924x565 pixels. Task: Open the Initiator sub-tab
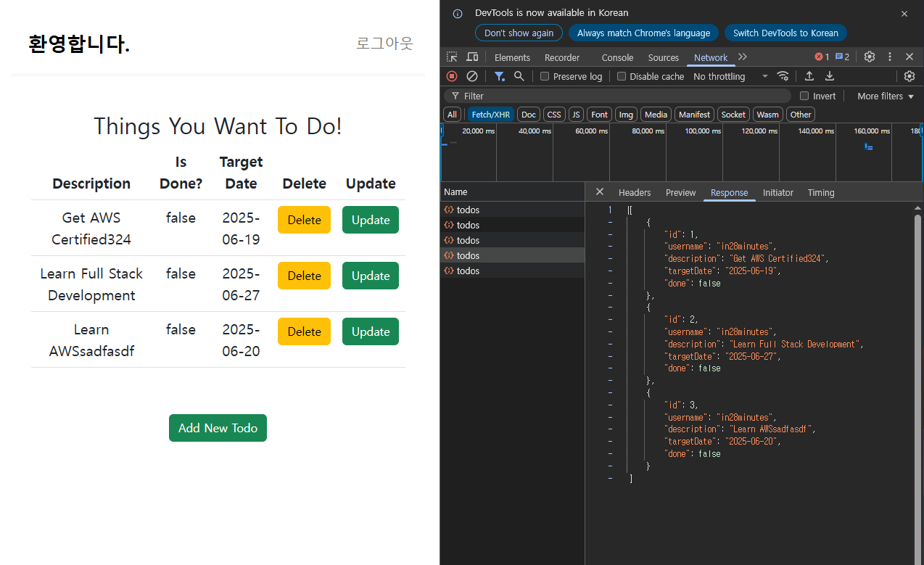(x=778, y=192)
